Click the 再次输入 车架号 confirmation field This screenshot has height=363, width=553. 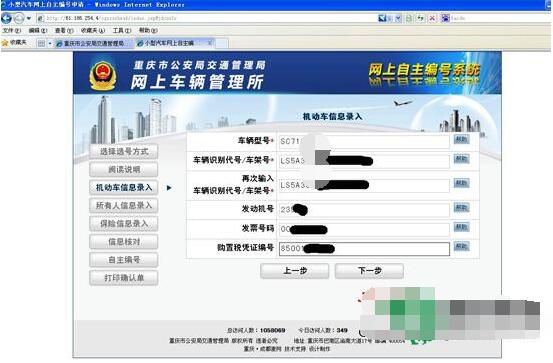click(364, 185)
